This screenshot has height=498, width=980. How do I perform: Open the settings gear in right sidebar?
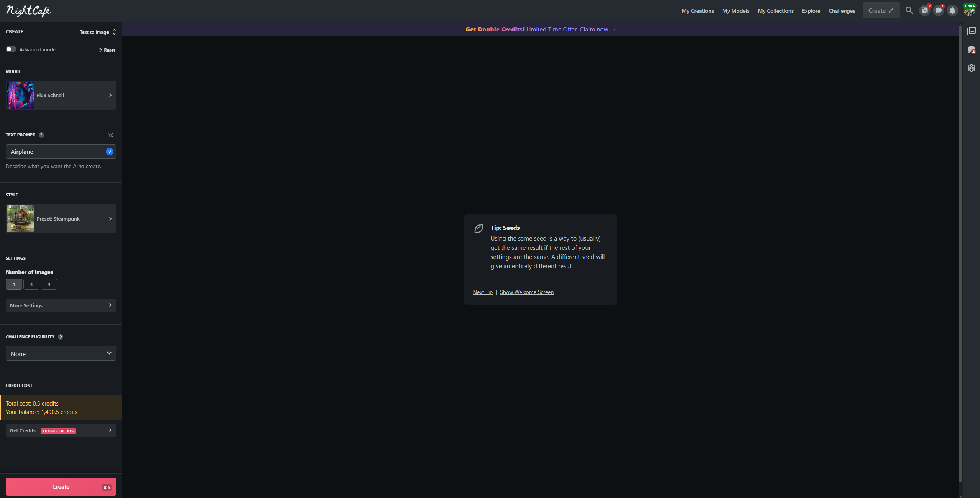point(972,68)
